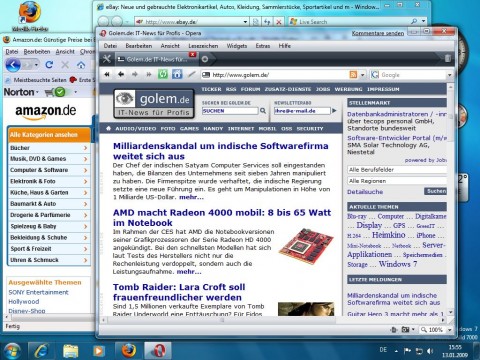Open Opera zoom 100% dropdown
Viewport: 480px width, 360px height.
tap(449, 330)
